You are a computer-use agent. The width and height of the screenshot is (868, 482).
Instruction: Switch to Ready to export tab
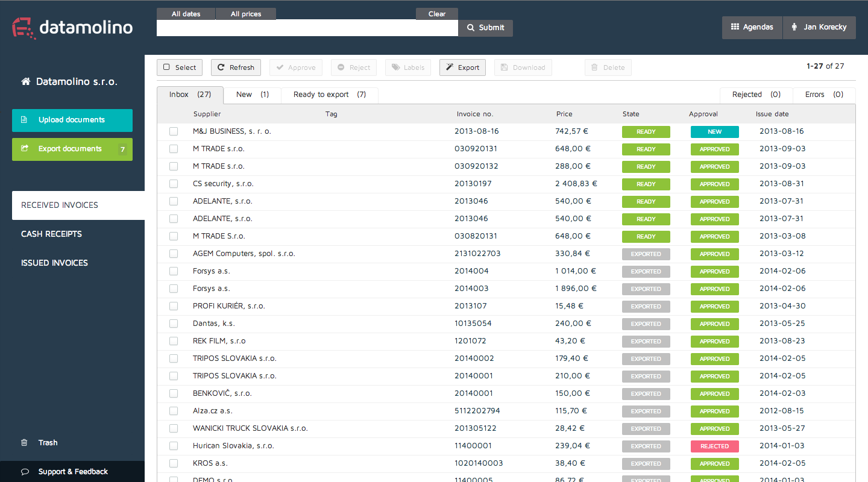pos(329,95)
